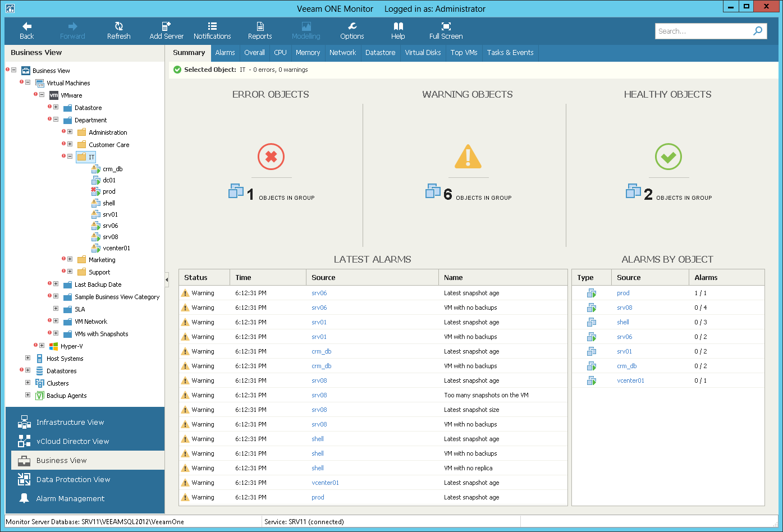Click the search magnifier icon
The image size is (783, 532).
(x=758, y=31)
